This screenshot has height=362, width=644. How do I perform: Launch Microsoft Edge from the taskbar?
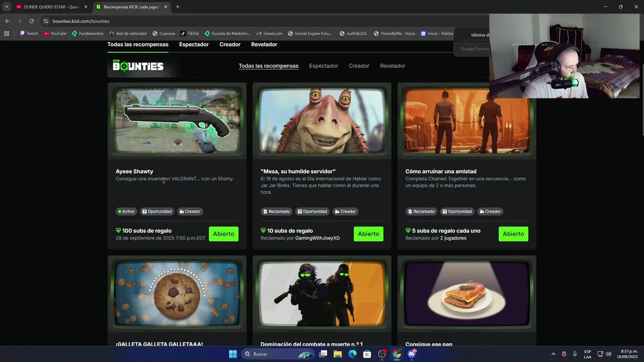352,354
